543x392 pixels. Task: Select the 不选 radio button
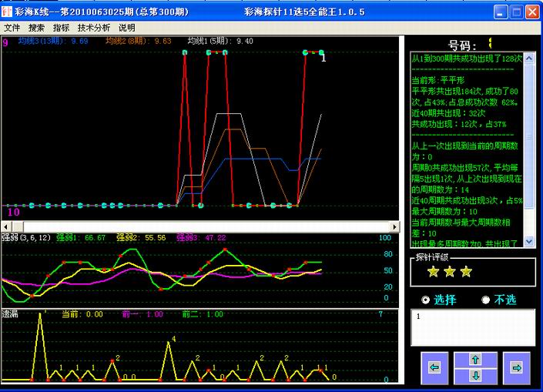pyautogui.click(x=485, y=300)
